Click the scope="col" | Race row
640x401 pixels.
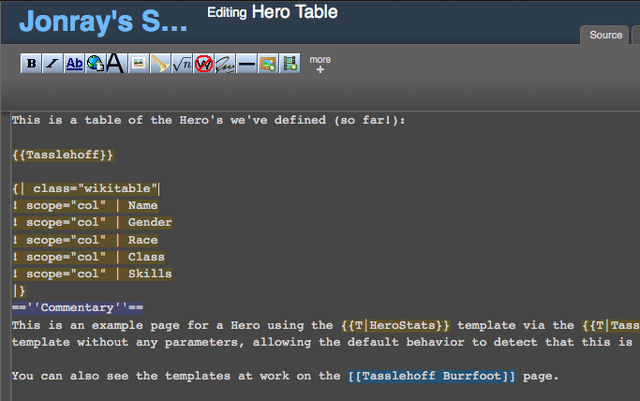point(85,240)
